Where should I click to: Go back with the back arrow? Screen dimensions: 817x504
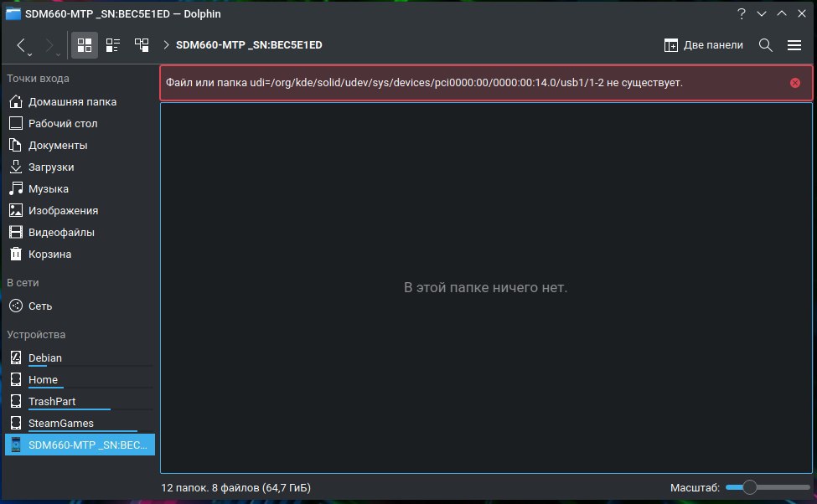point(20,44)
